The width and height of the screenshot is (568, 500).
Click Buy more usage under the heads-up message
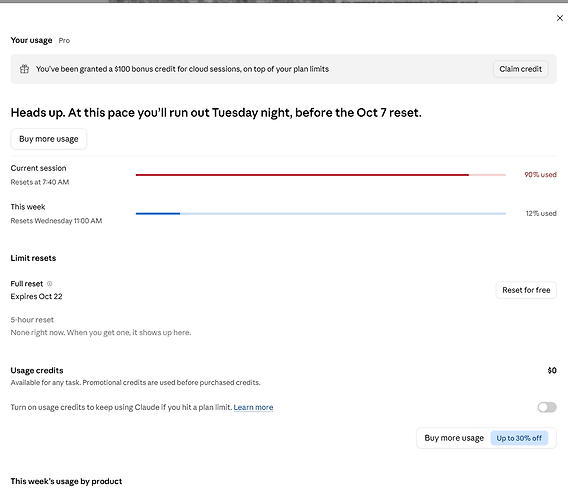pyautogui.click(x=49, y=139)
